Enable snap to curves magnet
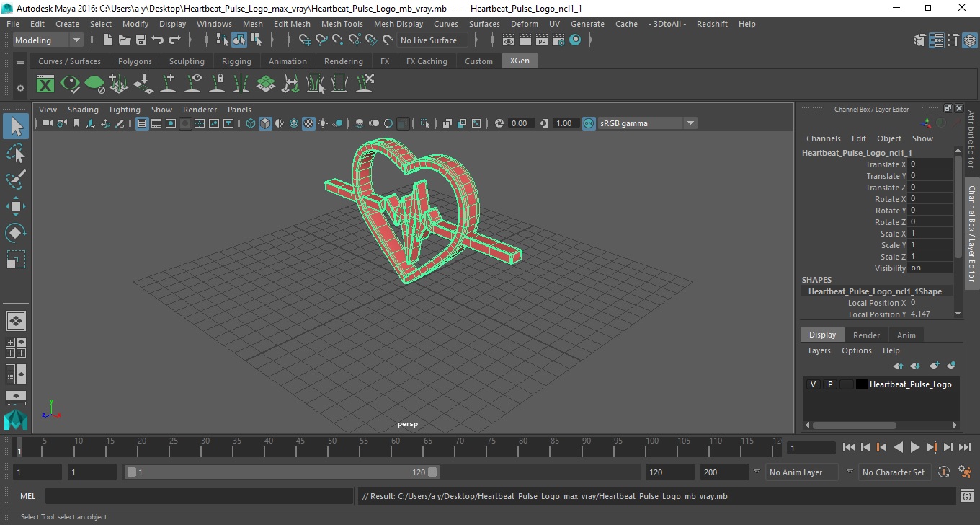Screen dimensions: 980x525 321,40
